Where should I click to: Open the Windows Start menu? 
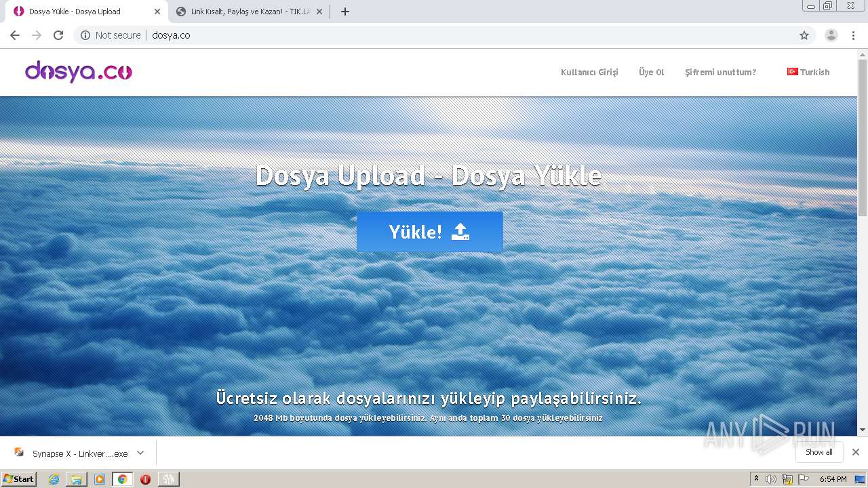[18, 479]
